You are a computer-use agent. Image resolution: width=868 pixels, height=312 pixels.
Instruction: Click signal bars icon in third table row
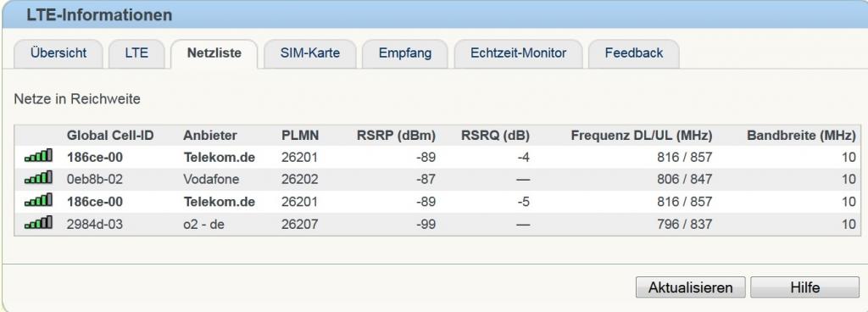(x=38, y=200)
